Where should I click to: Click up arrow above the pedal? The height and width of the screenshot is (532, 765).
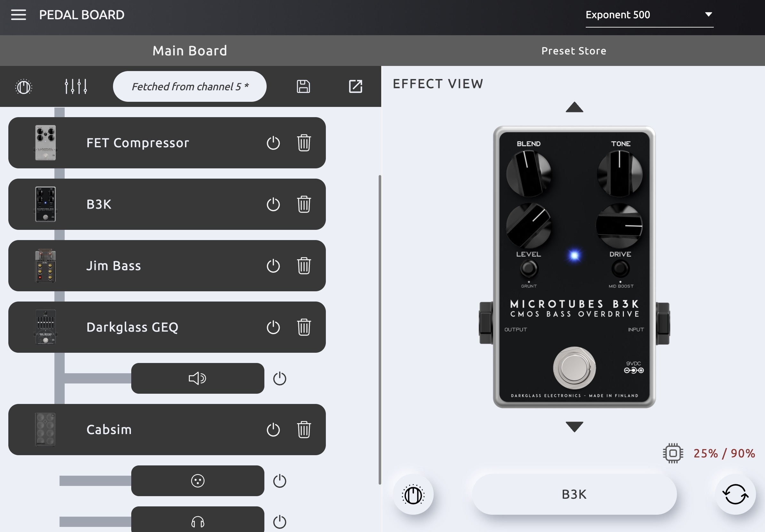point(574,107)
